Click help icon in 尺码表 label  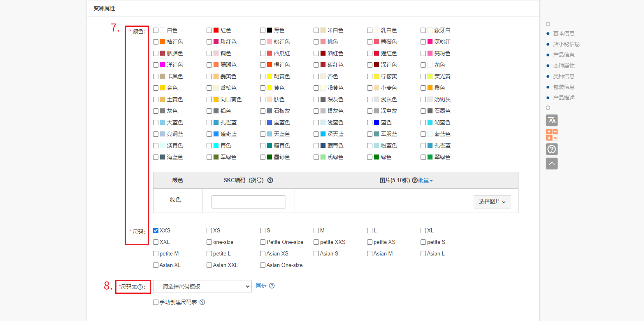click(140, 287)
